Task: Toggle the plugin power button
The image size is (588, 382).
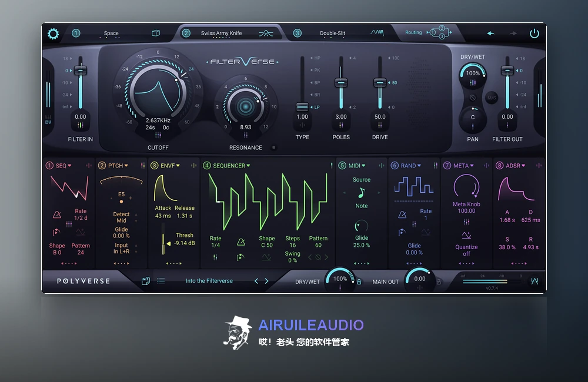Action: 534,33
